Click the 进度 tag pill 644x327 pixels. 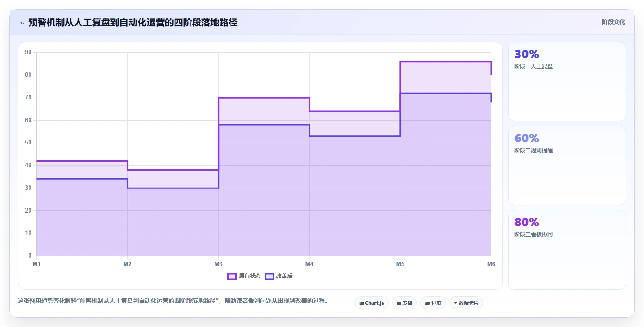(x=433, y=303)
